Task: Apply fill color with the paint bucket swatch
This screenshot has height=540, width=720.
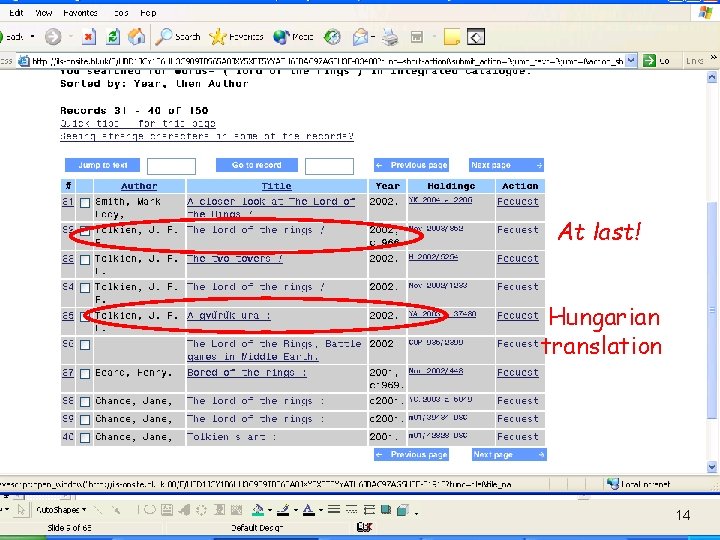Action: coord(258,510)
